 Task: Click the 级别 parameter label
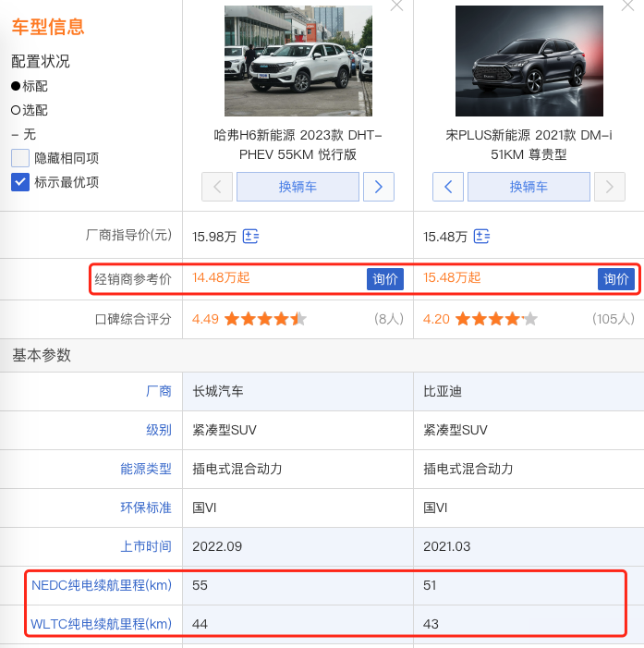[159, 430]
